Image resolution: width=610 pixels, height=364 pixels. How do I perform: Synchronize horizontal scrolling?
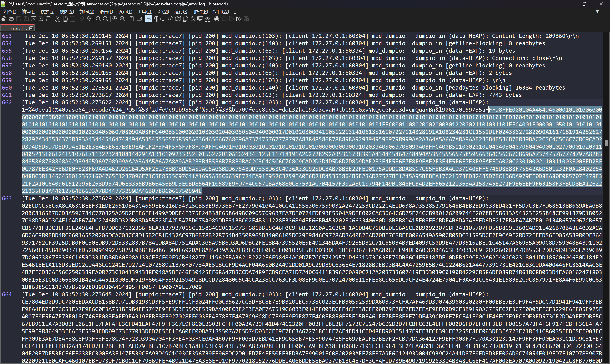coord(139,19)
